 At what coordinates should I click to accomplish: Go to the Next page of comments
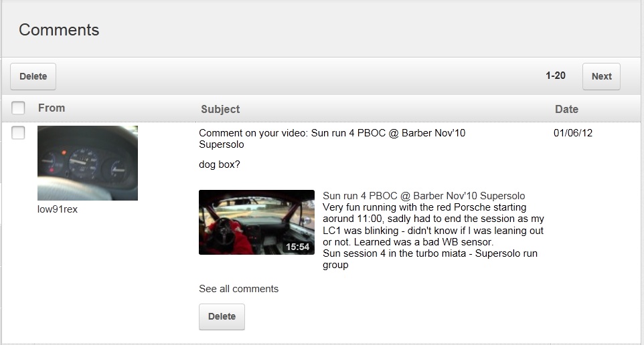click(601, 76)
